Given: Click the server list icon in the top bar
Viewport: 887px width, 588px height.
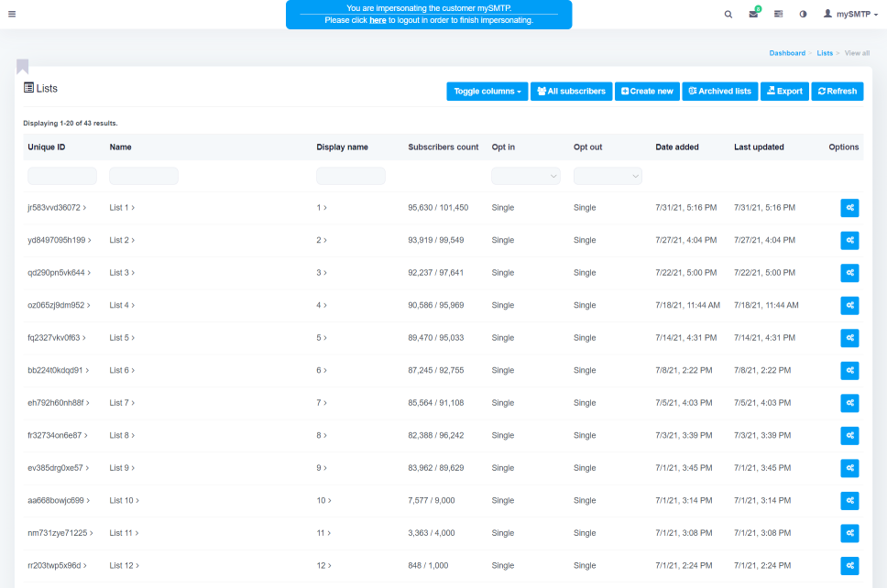Looking at the screenshot, I should (778, 14).
